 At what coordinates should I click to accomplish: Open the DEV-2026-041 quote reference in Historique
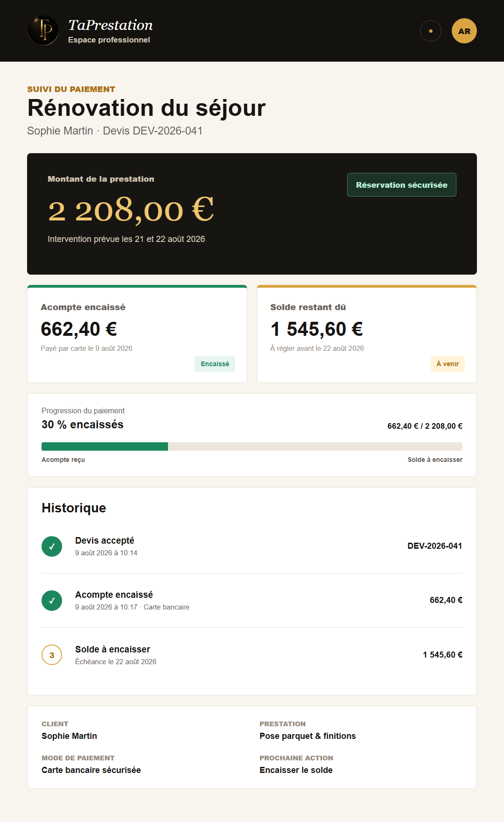tap(434, 546)
